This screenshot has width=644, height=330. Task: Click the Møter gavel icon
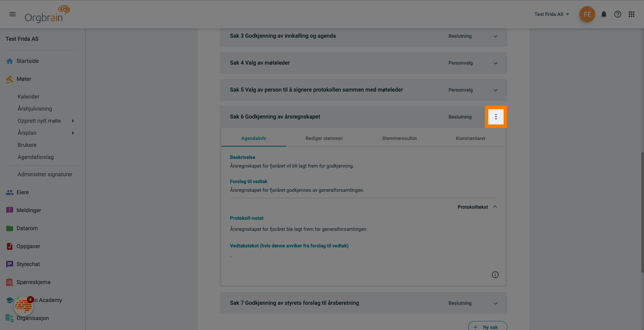[x=10, y=79]
